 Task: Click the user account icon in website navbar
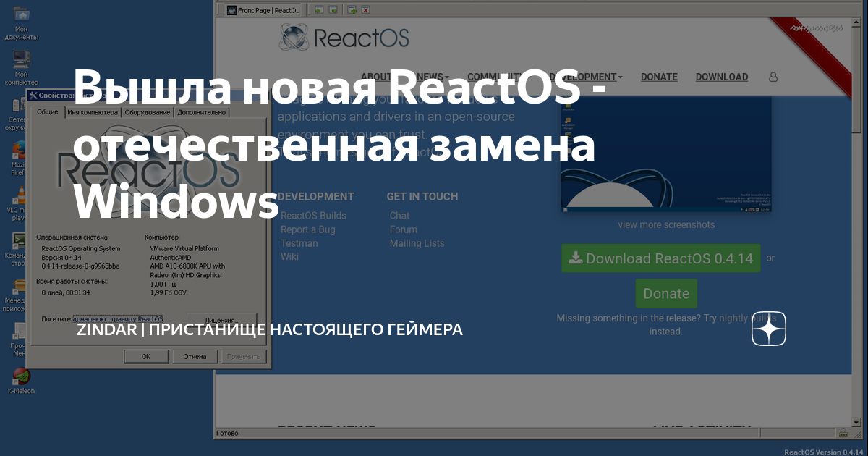[x=773, y=77]
